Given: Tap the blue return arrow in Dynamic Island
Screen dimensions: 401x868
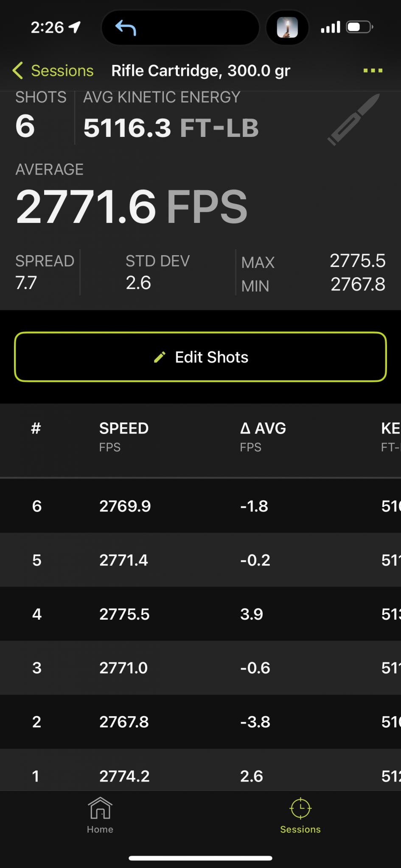Looking at the screenshot, I should click(126, 28).
